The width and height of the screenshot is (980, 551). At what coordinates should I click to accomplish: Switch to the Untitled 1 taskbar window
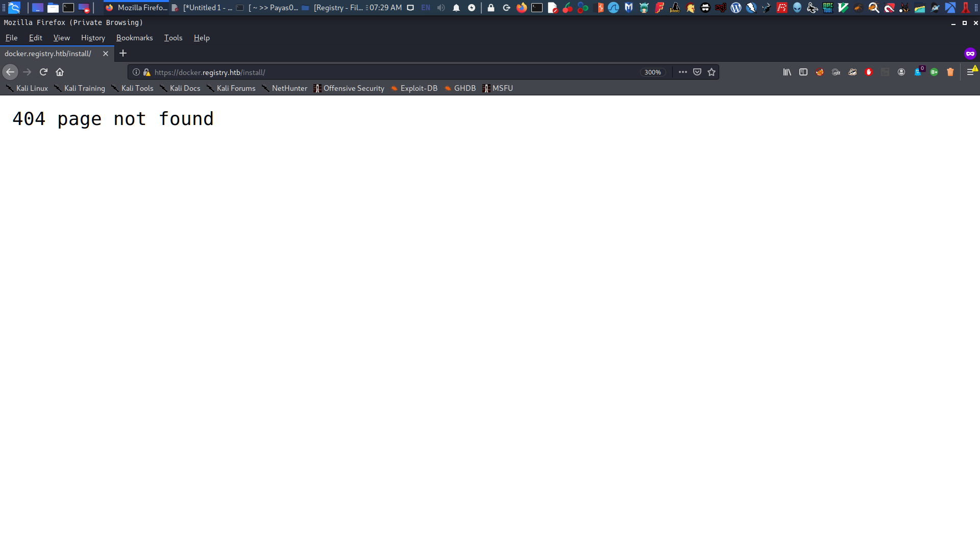click(x=202, y=8)
